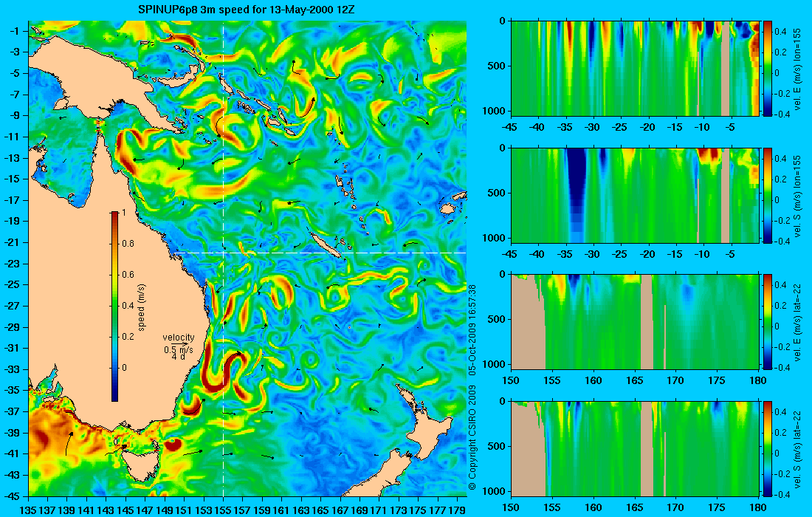Click the white dashed horizontal transect line at latitude -22
Image resolution: width=812 pixels, height=517 pixels.
point(322,253)
